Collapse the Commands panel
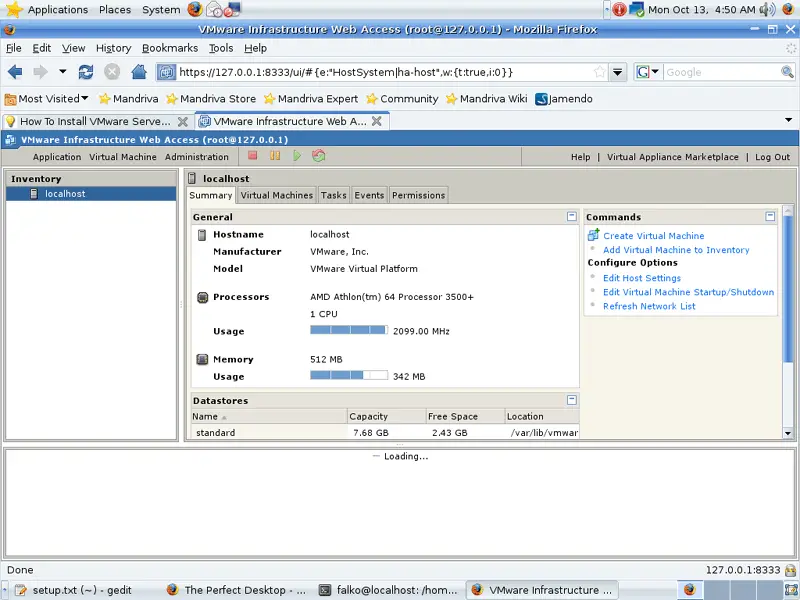Screen dimensions: 800x600 click(x=770, y=216)
